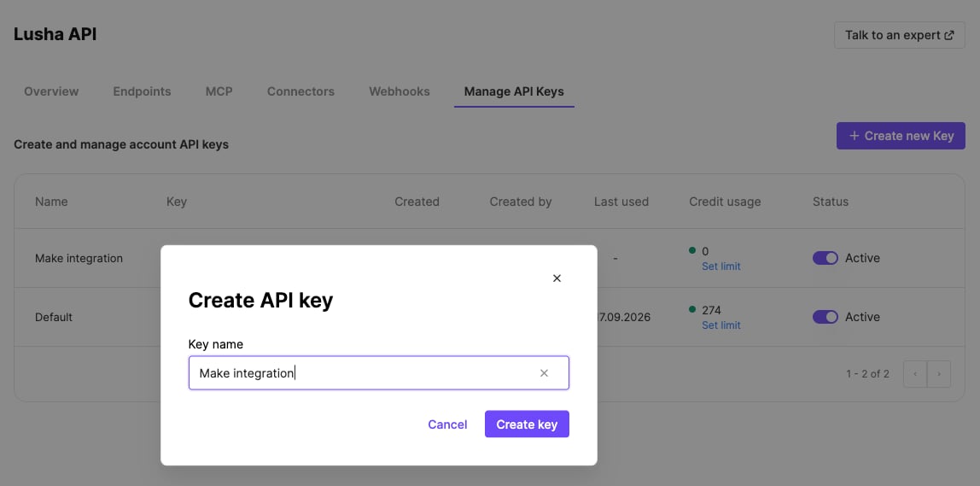Go to the Webhooks tab
Image resolution: width=980 pixels, height=486 pixels.
(x=400, y=91)
